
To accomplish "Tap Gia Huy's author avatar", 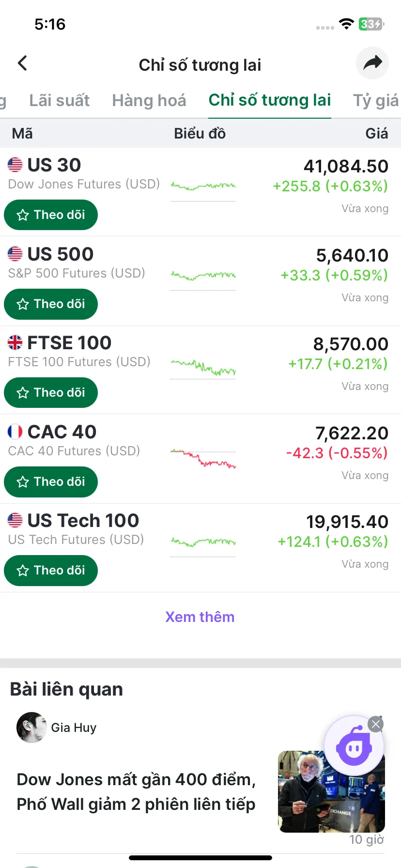I will [x=31, y=728].
